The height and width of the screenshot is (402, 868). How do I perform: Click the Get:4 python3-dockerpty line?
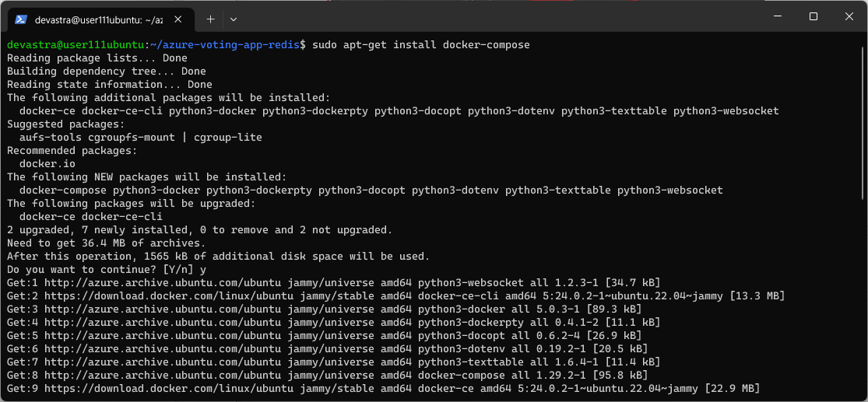pos(333,323)
